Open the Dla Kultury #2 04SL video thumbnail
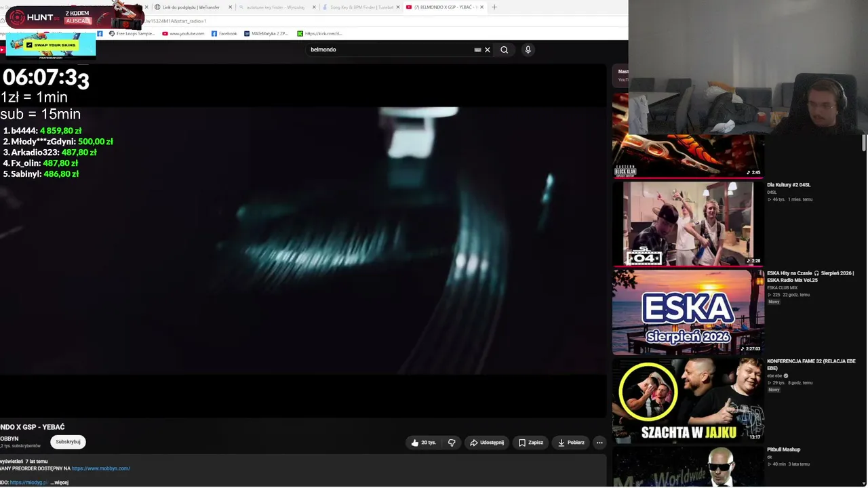 coord(688,224)
